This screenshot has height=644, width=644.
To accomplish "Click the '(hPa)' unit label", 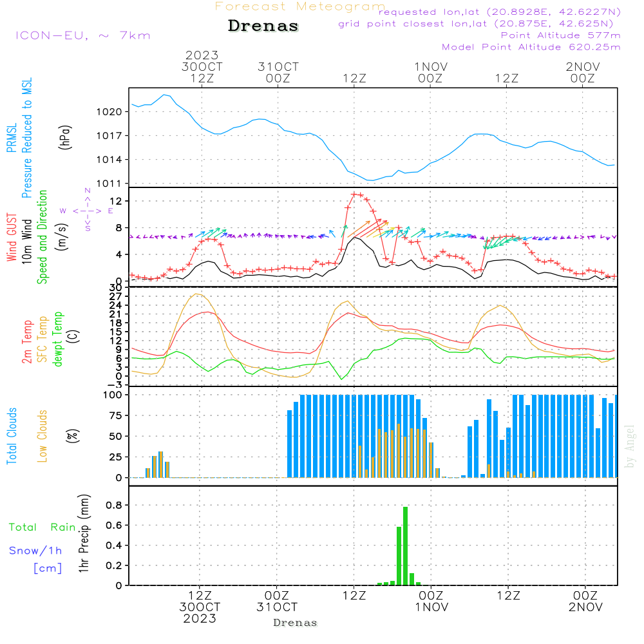I will pyautogui.click(x=65, y=137).
